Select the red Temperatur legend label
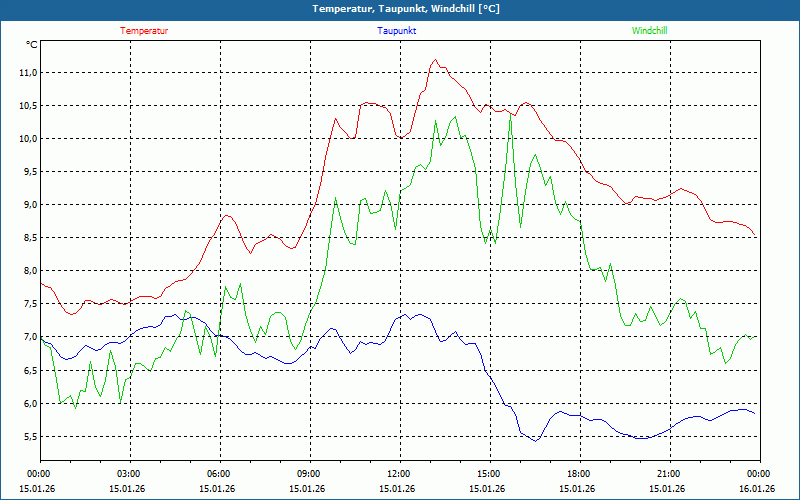 click(144, 31)
